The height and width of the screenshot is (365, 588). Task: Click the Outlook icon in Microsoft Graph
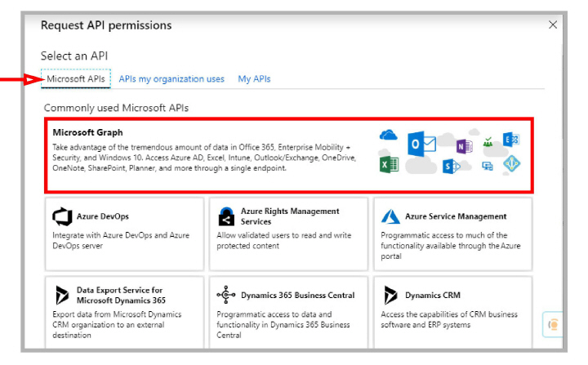[421, 144]
